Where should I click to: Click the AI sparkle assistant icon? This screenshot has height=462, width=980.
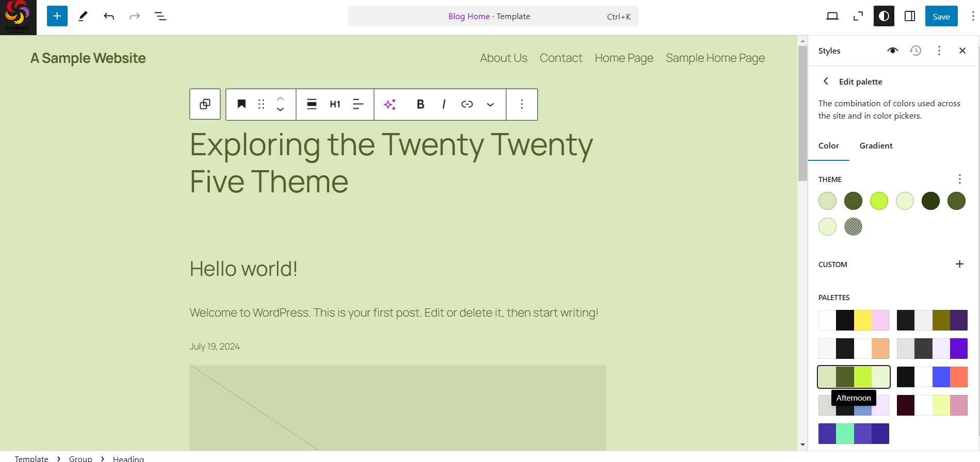tap(390, 104)
